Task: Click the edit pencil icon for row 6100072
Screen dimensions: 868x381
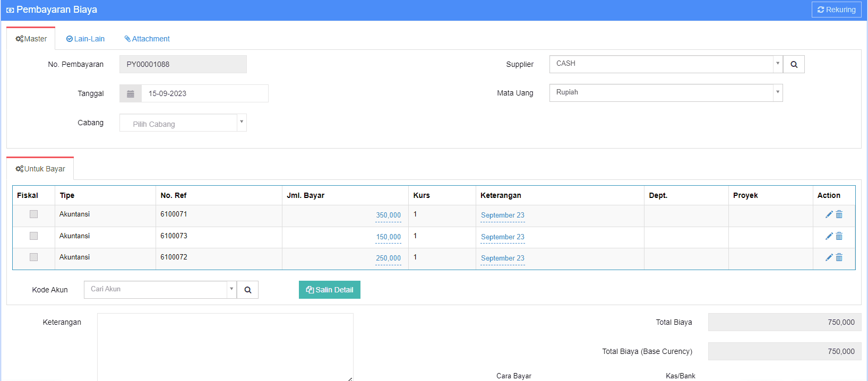Action: [829, 257]
